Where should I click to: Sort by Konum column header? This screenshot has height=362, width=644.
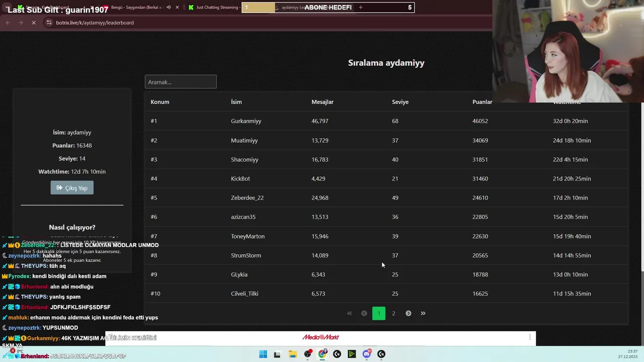point(160,102)
